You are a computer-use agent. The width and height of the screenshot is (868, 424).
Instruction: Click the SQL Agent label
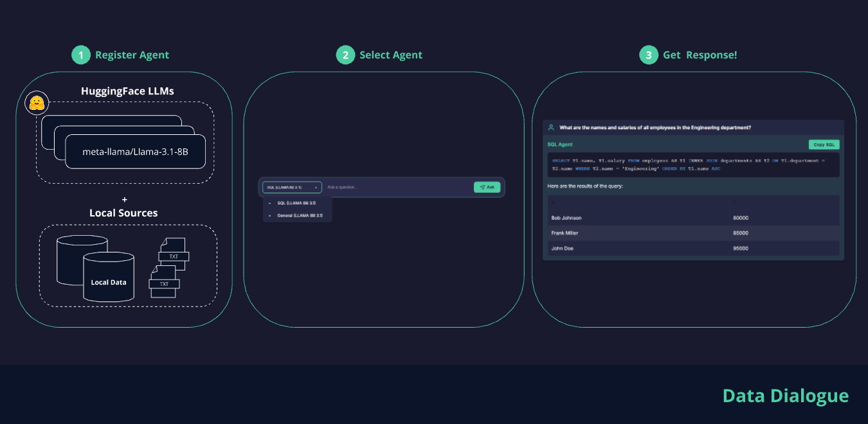[x=560, y=145]
